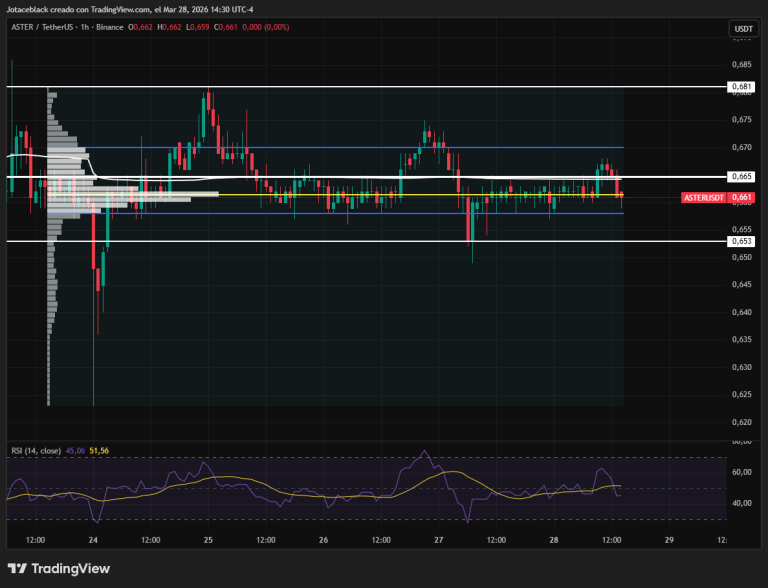Click date 26 on the time axis

tap(323, 540)
